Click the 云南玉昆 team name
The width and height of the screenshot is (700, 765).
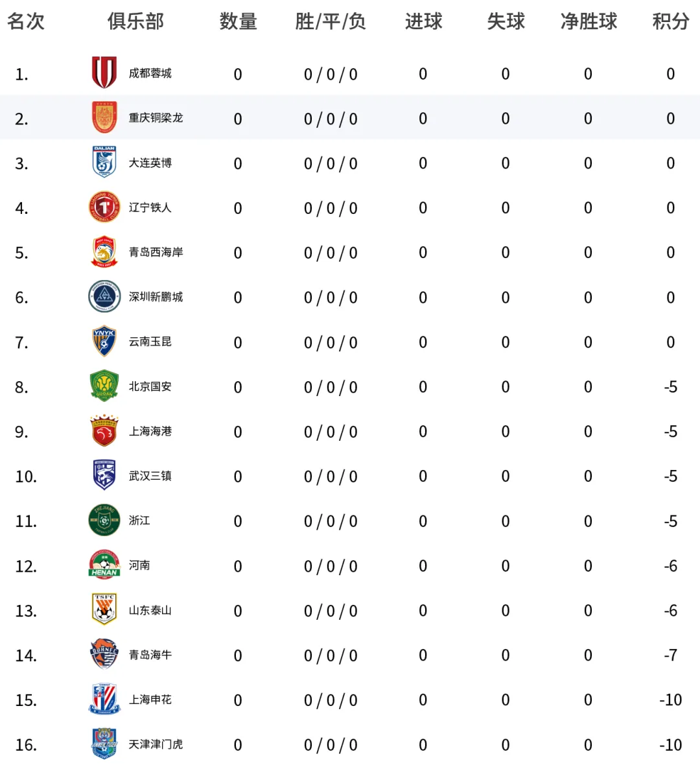coord(150,341)
